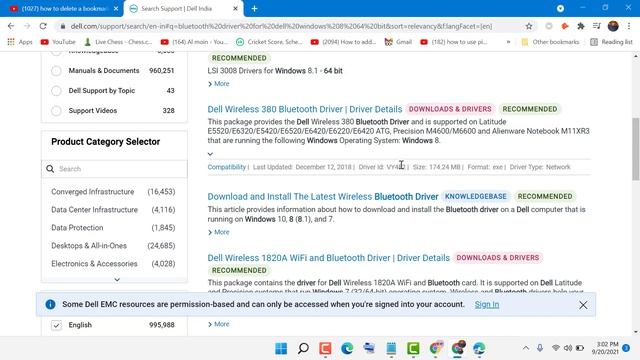Open the Compatibility link for Wireless 380

coord(227,167)
